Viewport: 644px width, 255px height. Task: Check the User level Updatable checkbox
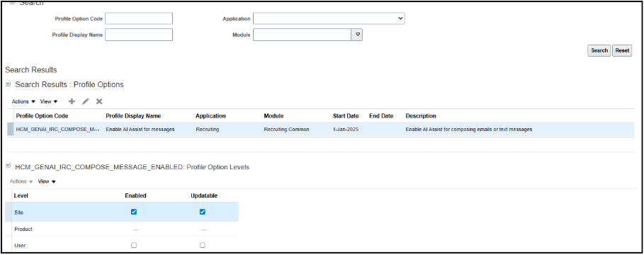point(202,245)
